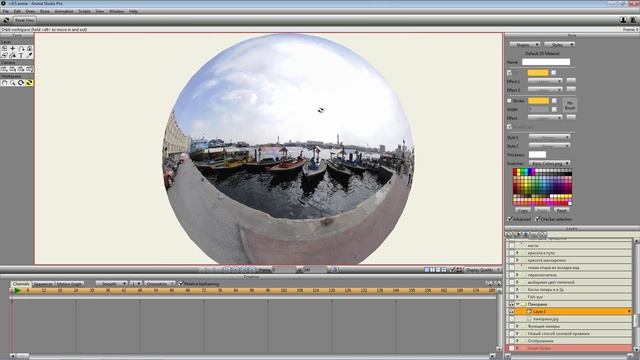The image size is (640, 360).
Task: Click the first view layout icon left of Display Quality
Action: click(x=427, y=270)
